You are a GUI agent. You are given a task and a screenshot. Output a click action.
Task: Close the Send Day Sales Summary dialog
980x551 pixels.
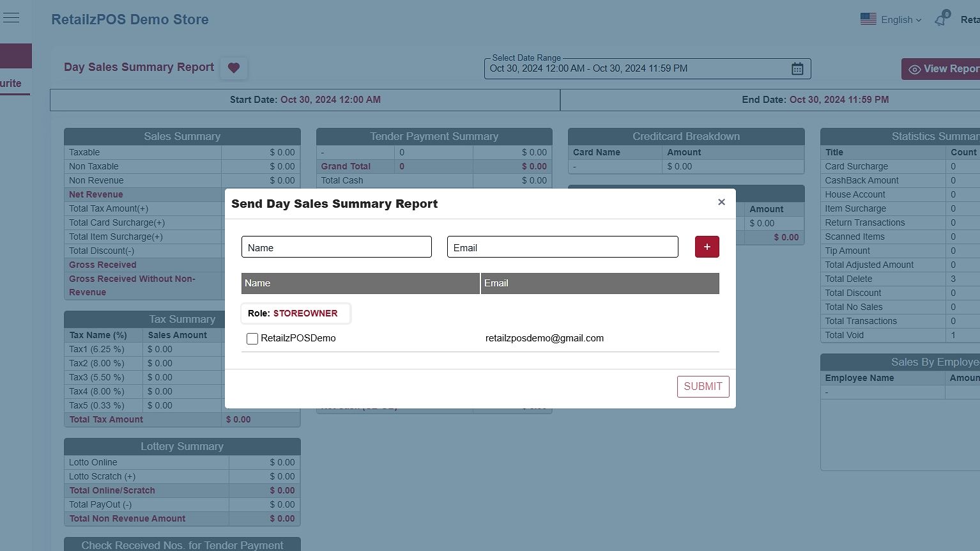[721, 202]
